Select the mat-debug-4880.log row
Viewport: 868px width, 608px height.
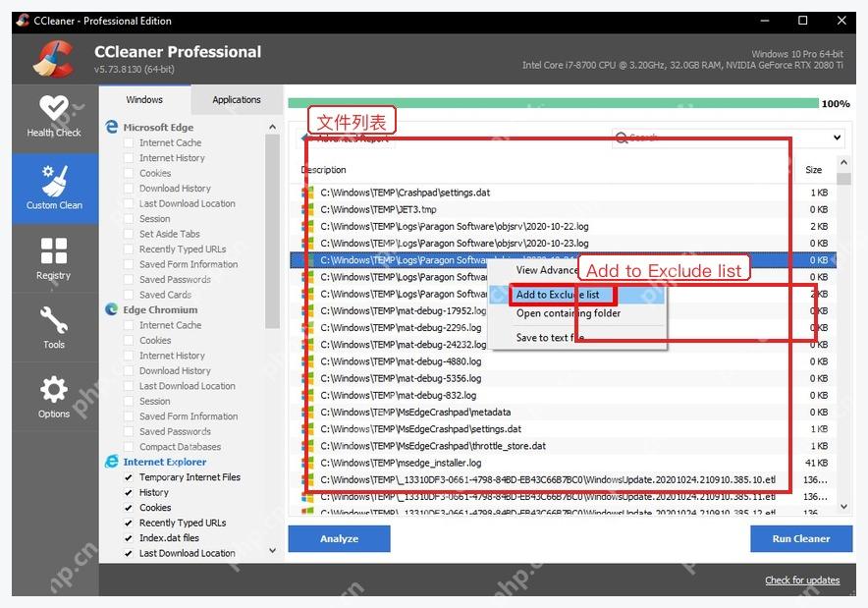tap(563, 361)
